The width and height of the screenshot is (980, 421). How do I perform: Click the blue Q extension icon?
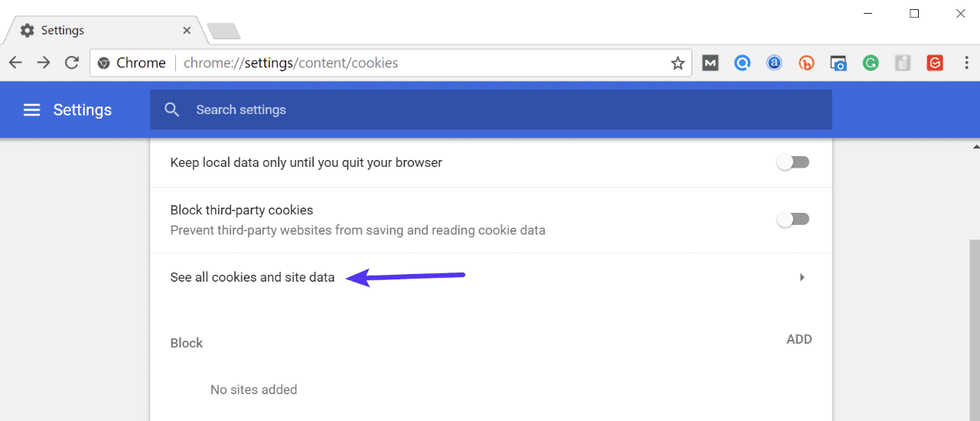[x=742, y=64]
